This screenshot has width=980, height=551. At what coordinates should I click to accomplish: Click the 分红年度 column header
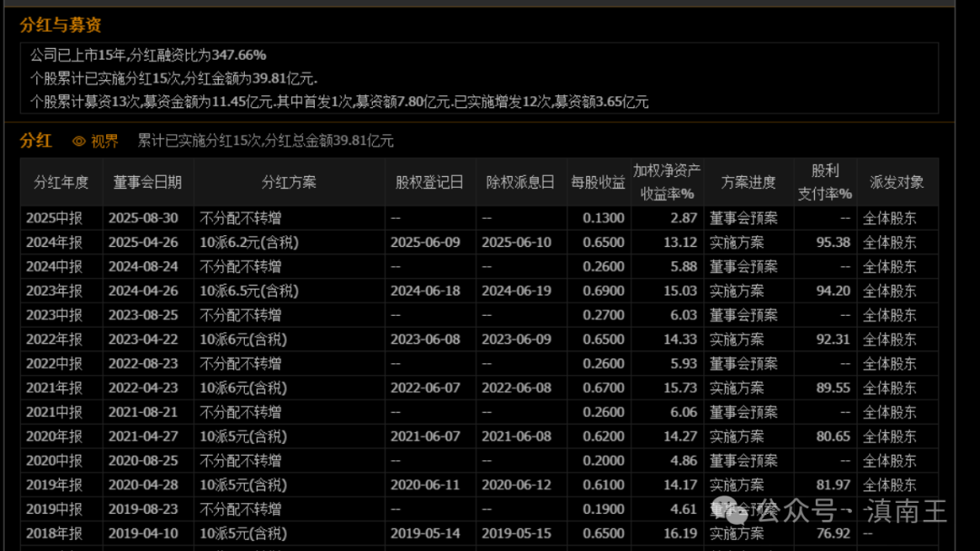point(62,182)
